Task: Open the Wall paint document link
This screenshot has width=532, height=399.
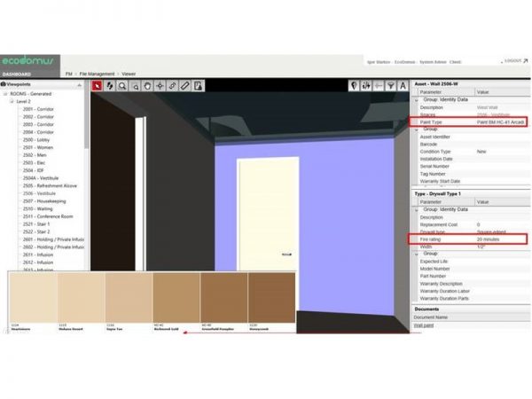Action: (x=425, y=325)
